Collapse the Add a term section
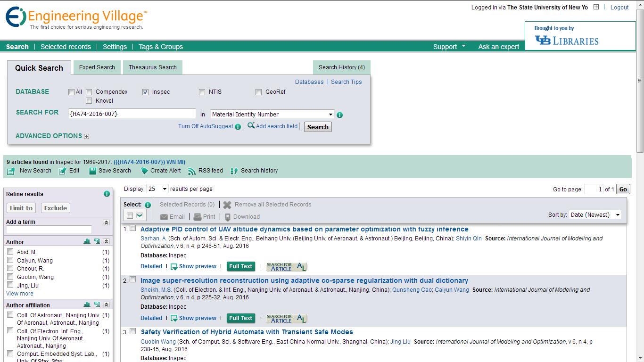This screenshot has width=644, height=362. click(107, 222)
